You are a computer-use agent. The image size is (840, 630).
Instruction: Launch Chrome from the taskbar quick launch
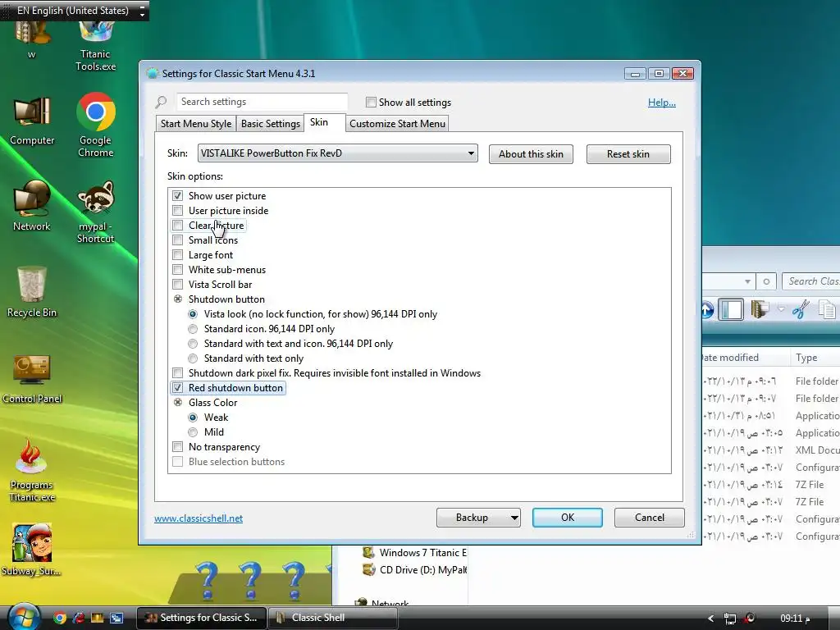click(x=60, y=619)
